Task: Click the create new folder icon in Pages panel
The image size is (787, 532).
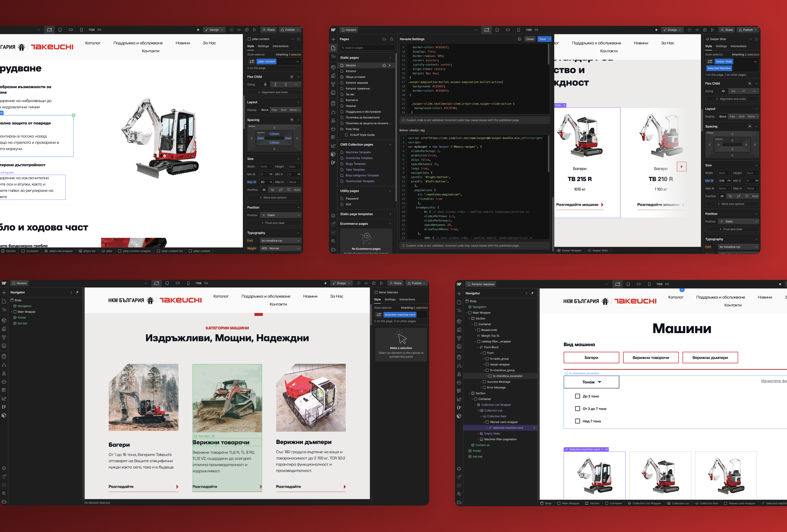Action: pyautogui.click(x=384, y=39)
